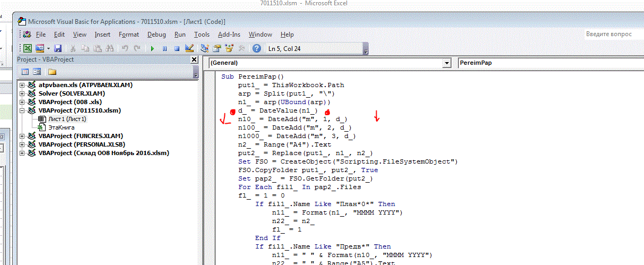This screenshot has height=265, width=644.
Task: Click the blue Help question mark icon
Action: click(257, 48)
